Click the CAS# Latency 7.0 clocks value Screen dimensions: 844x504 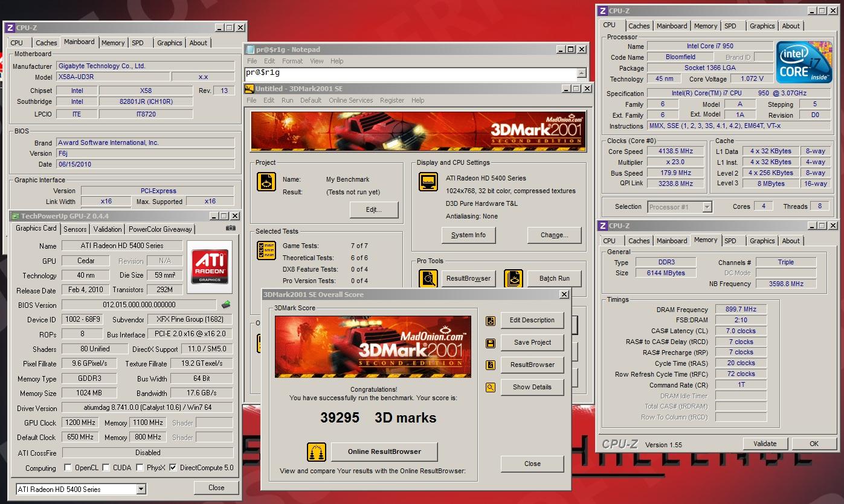[x=741, y=331]
